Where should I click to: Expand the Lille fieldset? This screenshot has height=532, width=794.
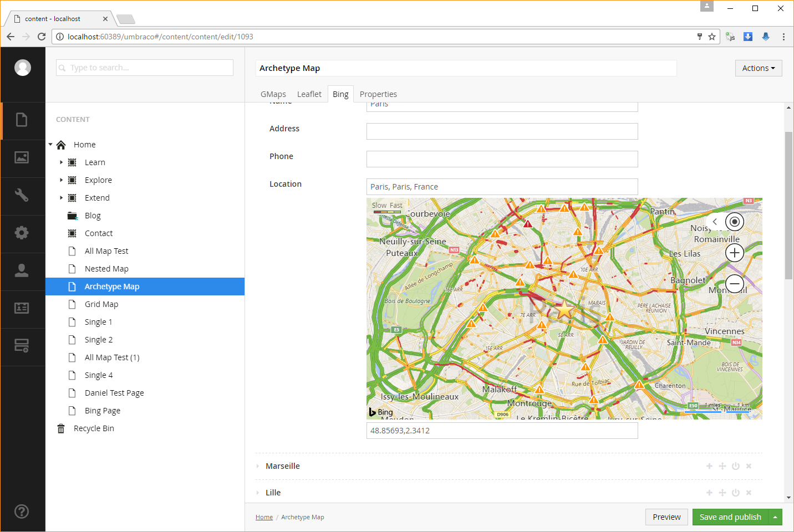(x=258, y=493)
